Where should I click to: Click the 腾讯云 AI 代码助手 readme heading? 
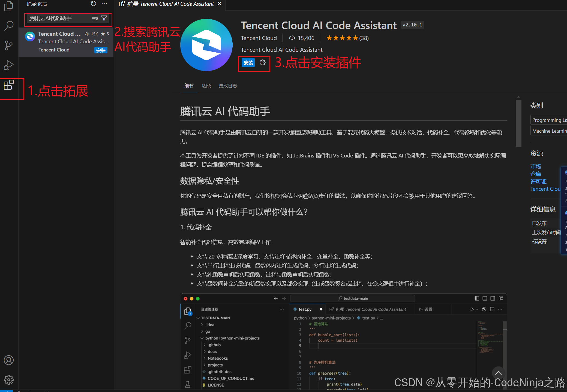(225, 111)
